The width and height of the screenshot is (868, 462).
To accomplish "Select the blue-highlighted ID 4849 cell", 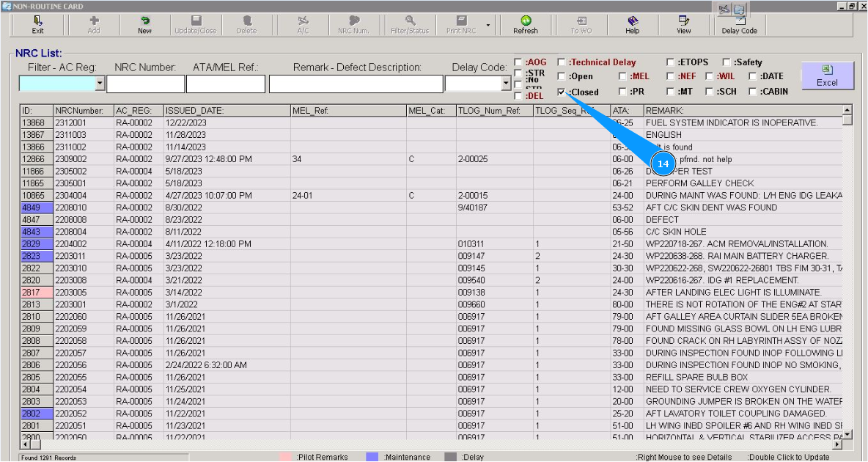I will pyautogui.click(x=37, y=208).
